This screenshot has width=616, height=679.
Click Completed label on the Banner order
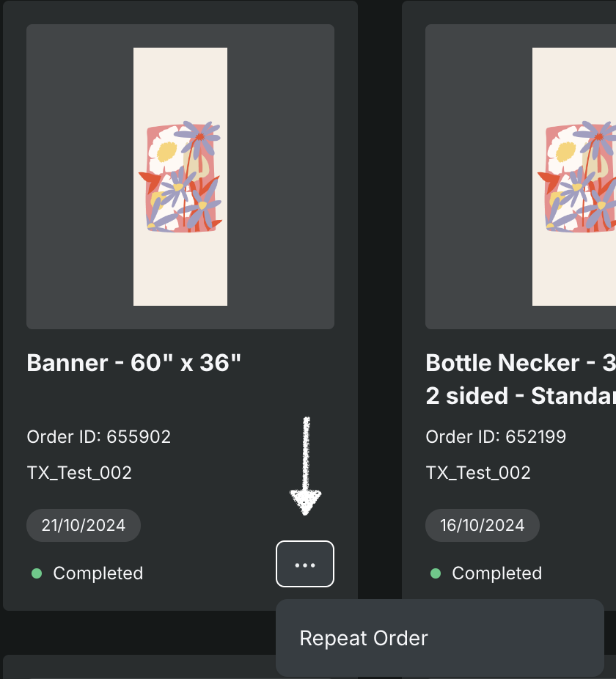pos(98,573)
